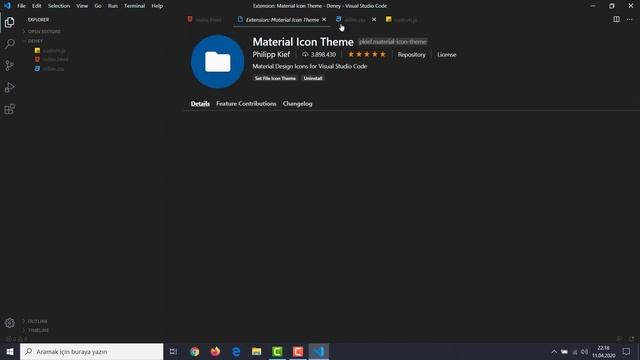Open the Edit menu
Image resolution: width=640 pixels, height=360 pixels.
37,6
